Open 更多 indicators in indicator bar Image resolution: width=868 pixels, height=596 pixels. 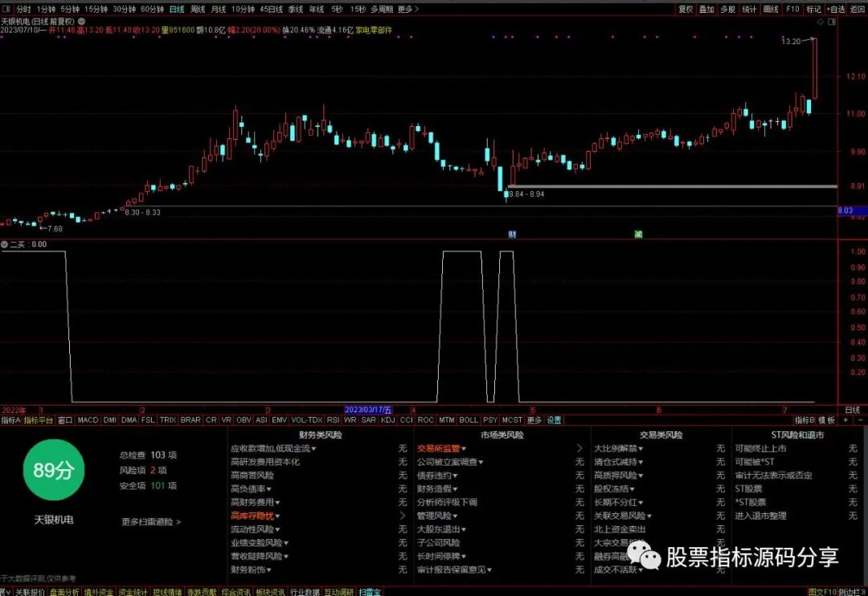tap(534, 420)
